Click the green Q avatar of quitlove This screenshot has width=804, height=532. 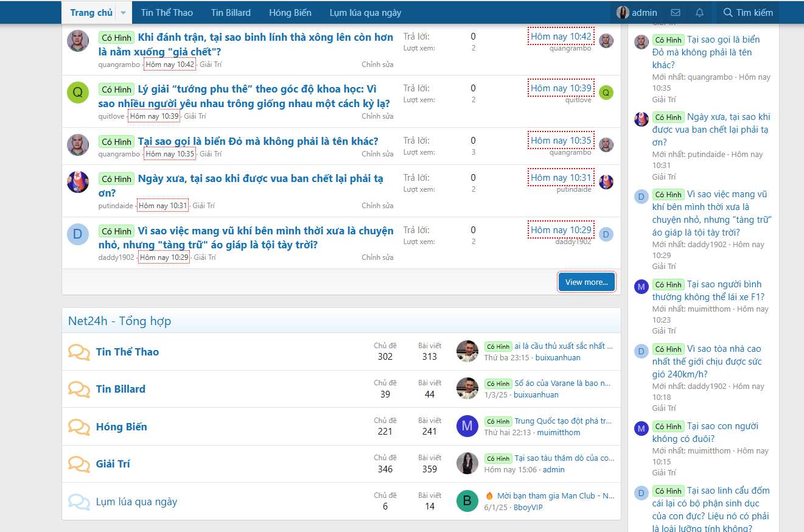coord(78,93)
